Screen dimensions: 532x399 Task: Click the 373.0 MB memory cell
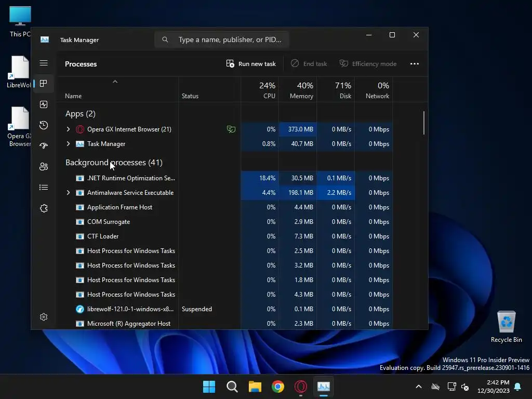tap(298, 129)
